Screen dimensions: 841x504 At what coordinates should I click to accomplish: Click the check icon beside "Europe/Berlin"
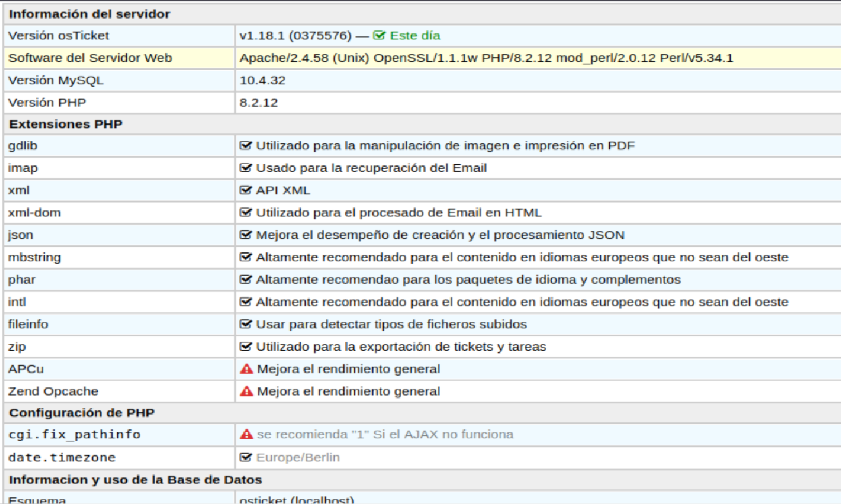(245, 458)
